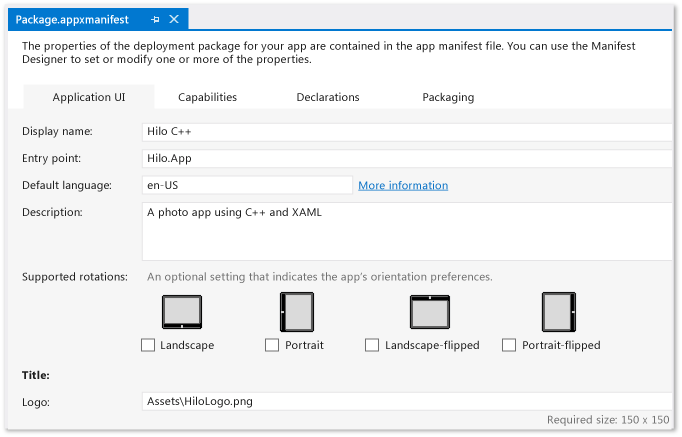Click the Entry point field

407,158
